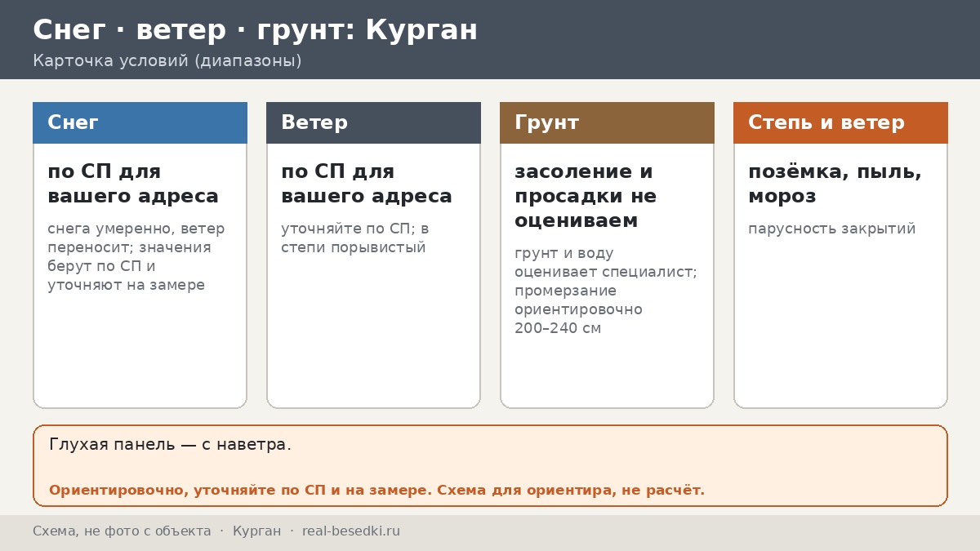Open the real-besedki.ru footer link
980x551 pixels.
[351, 531]
